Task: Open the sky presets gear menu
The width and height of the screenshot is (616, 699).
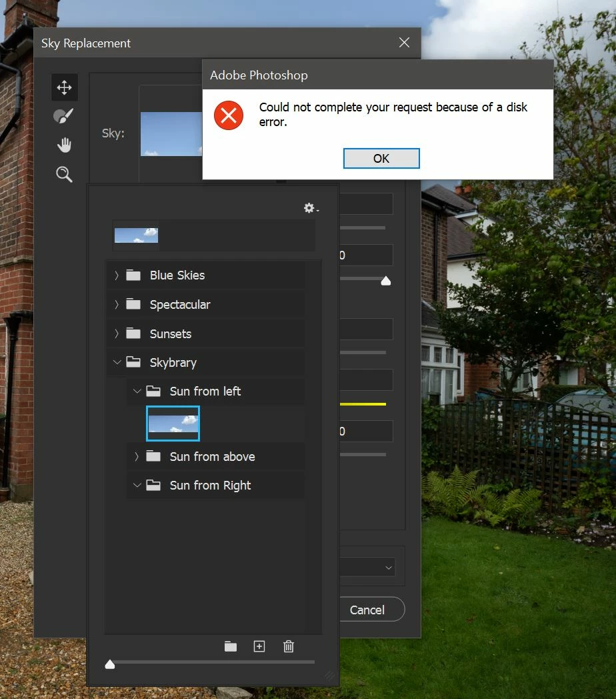Action: click(311, 207)
